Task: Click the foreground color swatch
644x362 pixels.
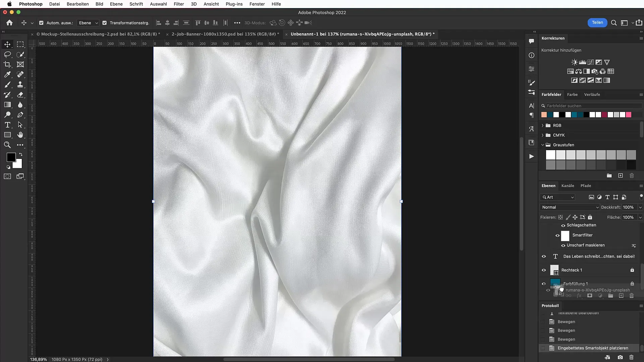Action: pos(11,157)
